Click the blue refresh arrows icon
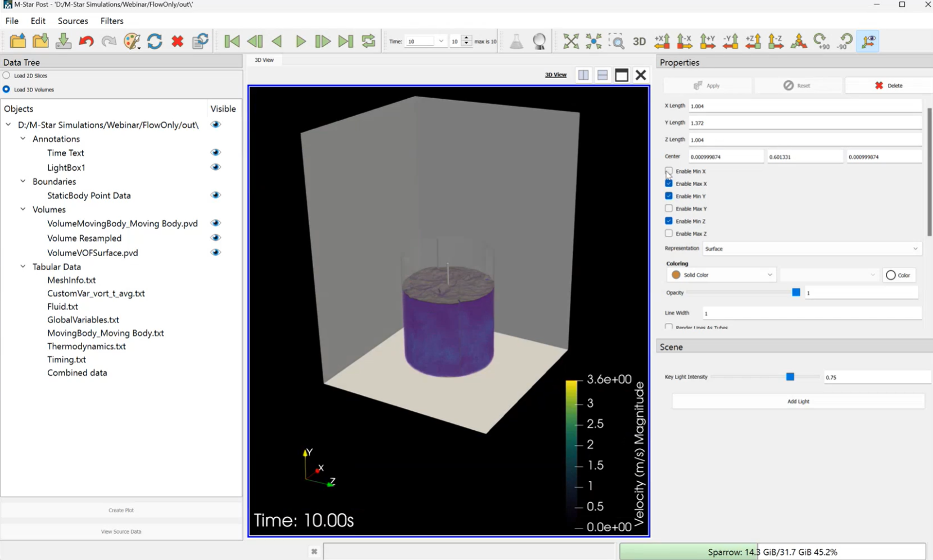This screenshot has width=933, height=560. (155, 41)
